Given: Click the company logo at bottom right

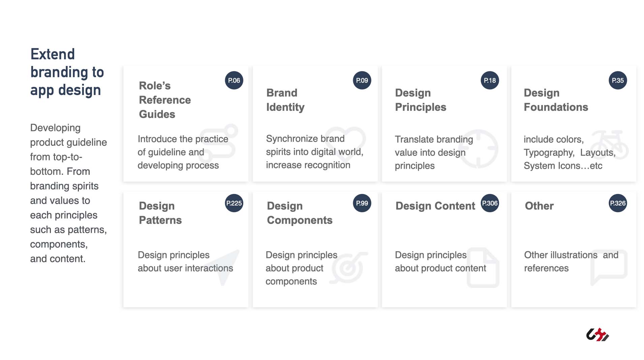Looking at the screenshot, I should click(x=597, y=334).
